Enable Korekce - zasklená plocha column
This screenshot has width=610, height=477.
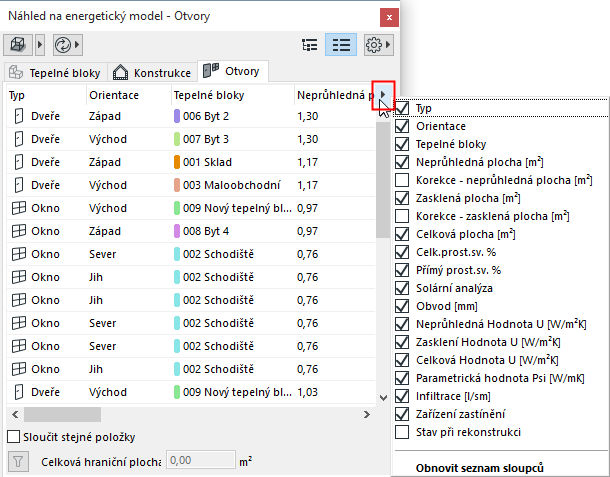[x=402, y=216]
